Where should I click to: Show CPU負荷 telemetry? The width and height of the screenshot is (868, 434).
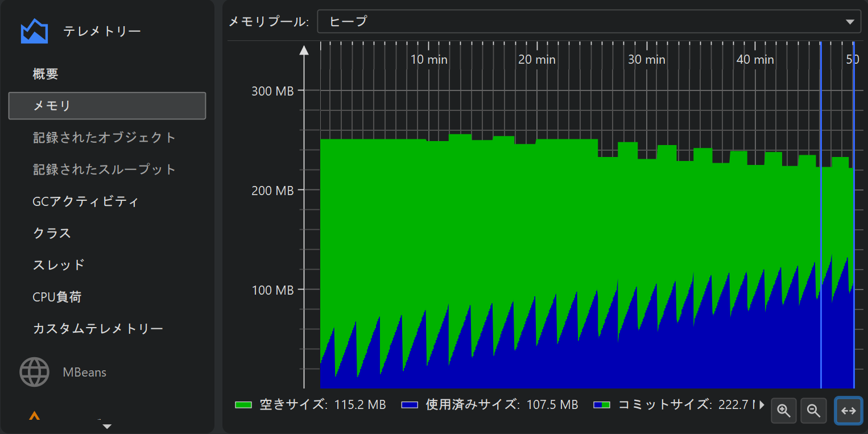(57, 297)
